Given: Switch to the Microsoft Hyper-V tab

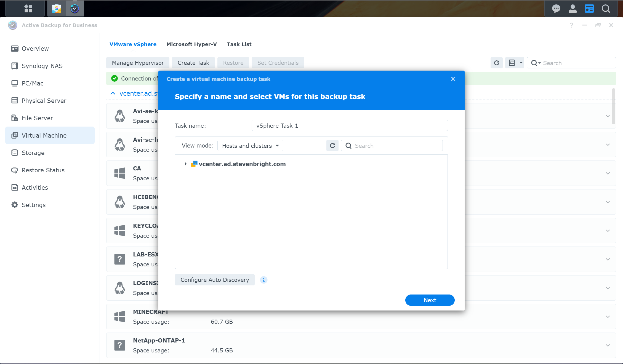Looking at the screenshot, I should tap(191, 44).
